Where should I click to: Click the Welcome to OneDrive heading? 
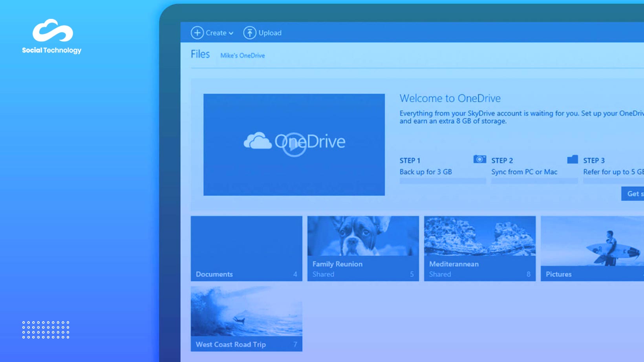click(450, 98)
